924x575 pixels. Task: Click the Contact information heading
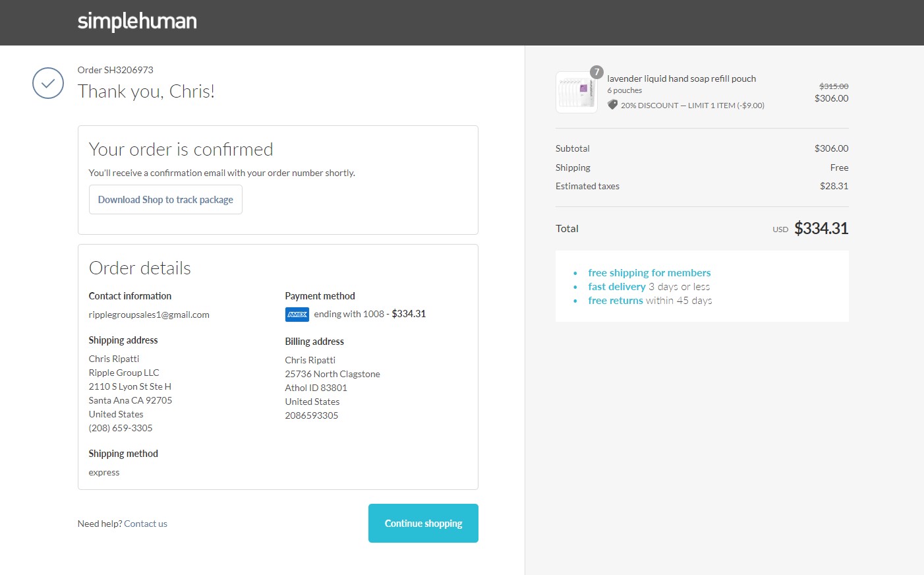click(x=130, y=296)
